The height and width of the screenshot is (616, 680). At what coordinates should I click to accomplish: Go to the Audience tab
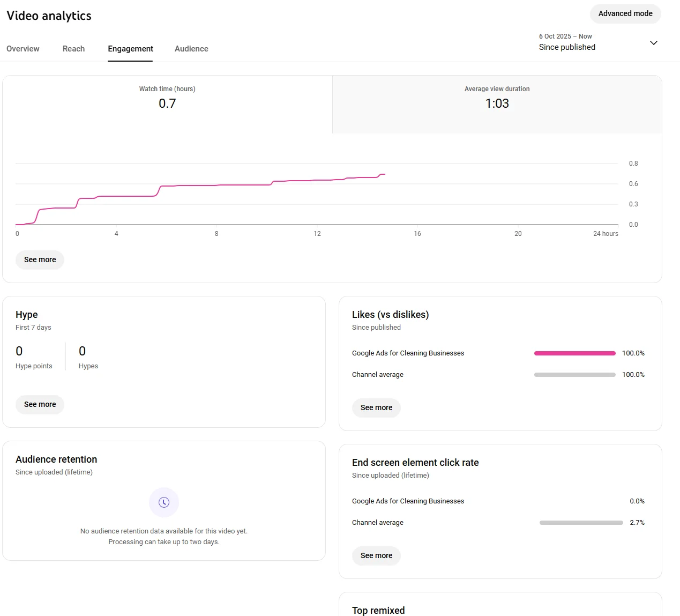[191, 49]
